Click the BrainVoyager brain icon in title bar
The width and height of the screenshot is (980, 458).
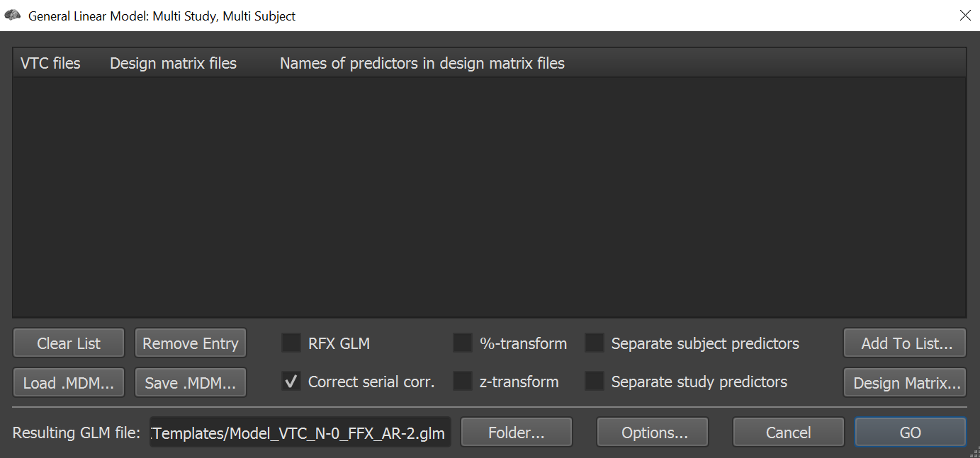point(12,15)
